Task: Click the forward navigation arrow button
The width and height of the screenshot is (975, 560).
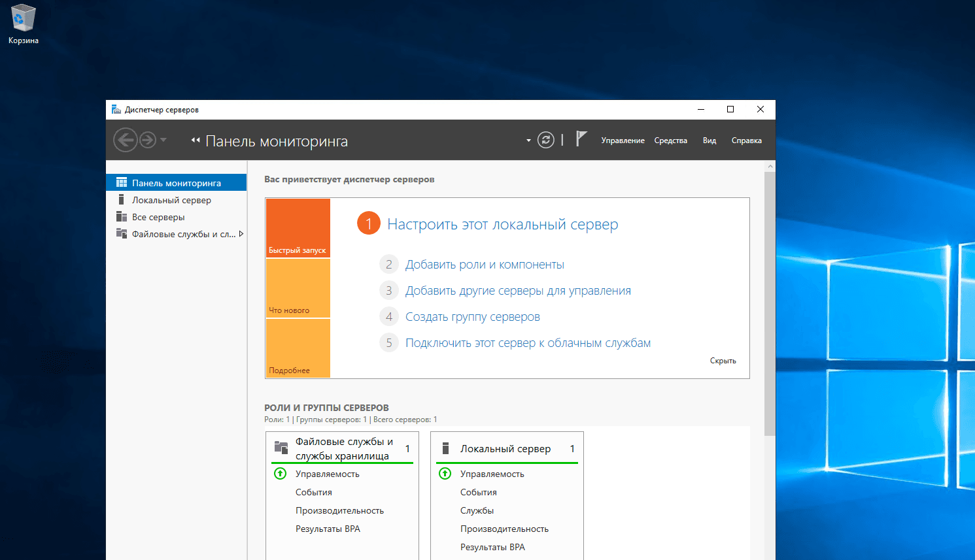Action: click(148, 140)
